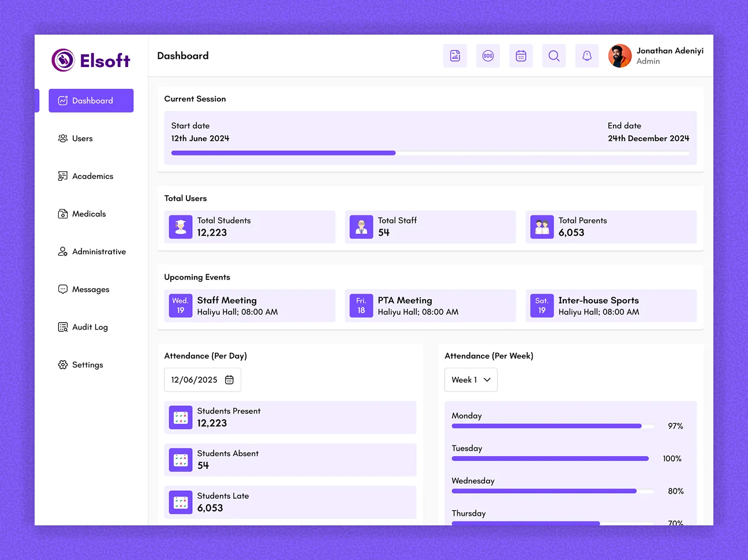748x560 pixels.
Task: Click the reports document icon in top bar
Action: click(455, 55)
